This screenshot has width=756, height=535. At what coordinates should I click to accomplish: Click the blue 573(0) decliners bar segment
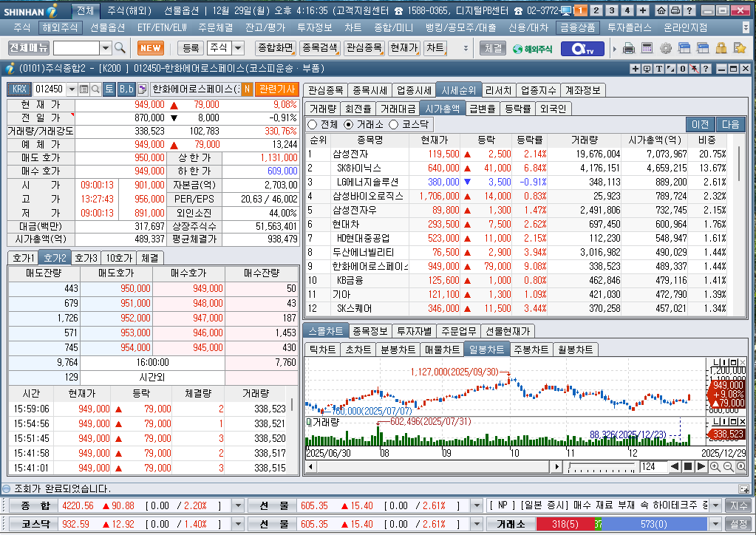(x=654, y=524)
